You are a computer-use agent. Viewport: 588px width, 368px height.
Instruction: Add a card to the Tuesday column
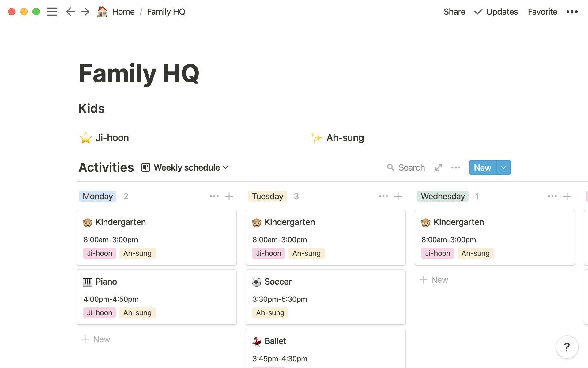[398, 196]
